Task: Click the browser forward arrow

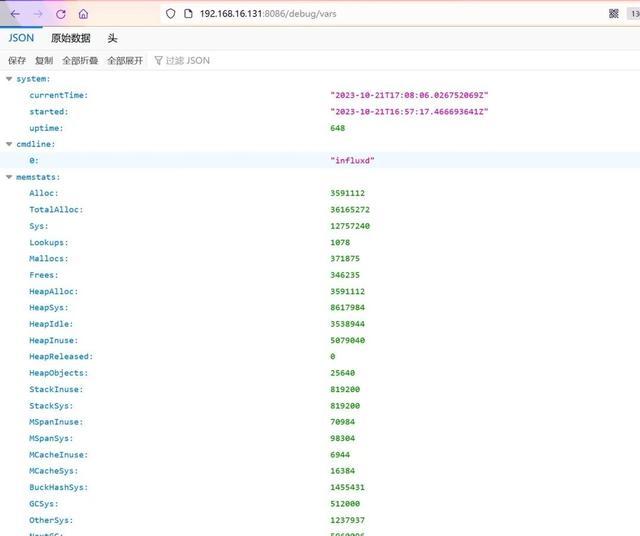Action: click(38, 14)
